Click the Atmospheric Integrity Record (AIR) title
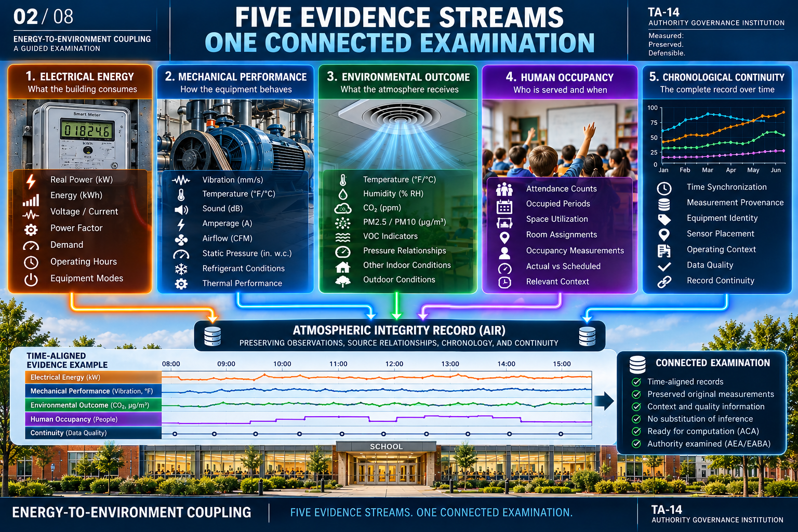The height and width of the screenshot is (532, 798). (x=399, y=330)
